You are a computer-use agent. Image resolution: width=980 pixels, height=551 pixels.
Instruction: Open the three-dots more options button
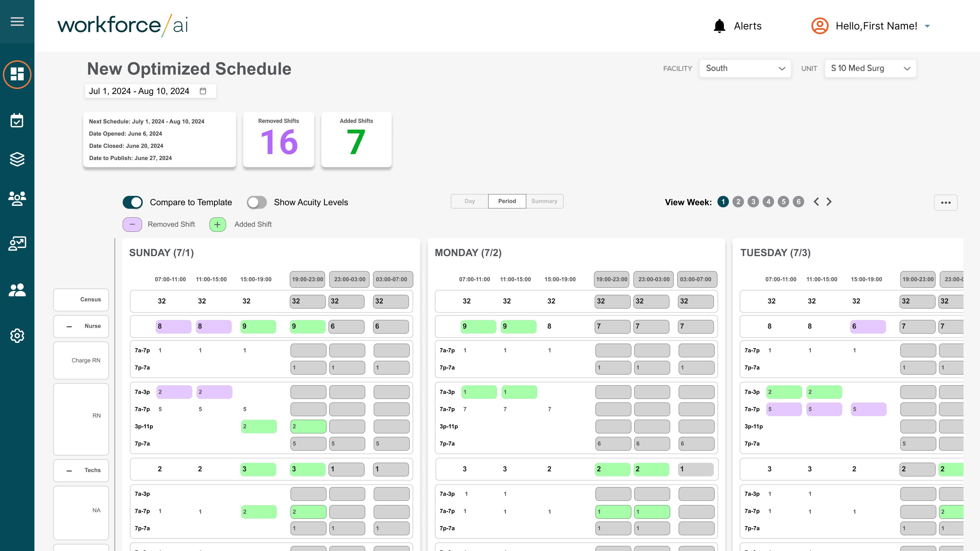945,202
